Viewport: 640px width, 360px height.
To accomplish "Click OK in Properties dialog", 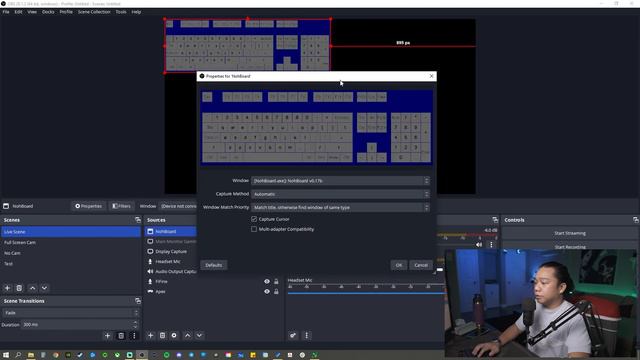I will click(399, 265).
